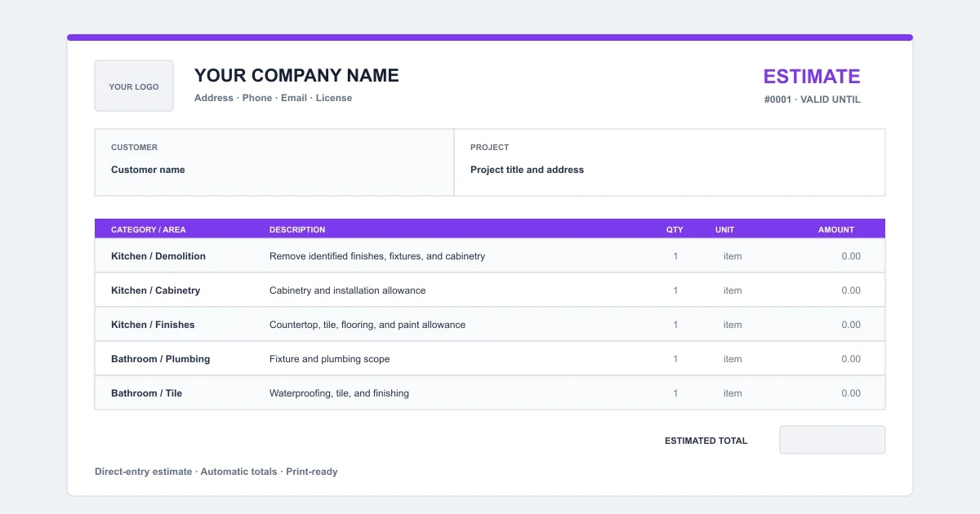Viewport: 980px width, 514px height.
Task: Click the unit cell in the Kitchen / Demolition row
Action: [733, 256]
